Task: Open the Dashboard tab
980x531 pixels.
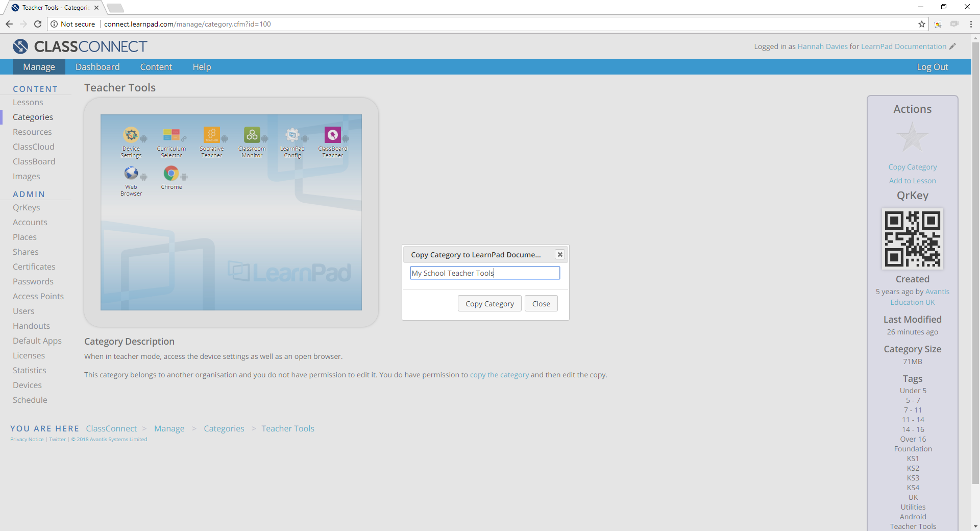Action: [97, 67]
